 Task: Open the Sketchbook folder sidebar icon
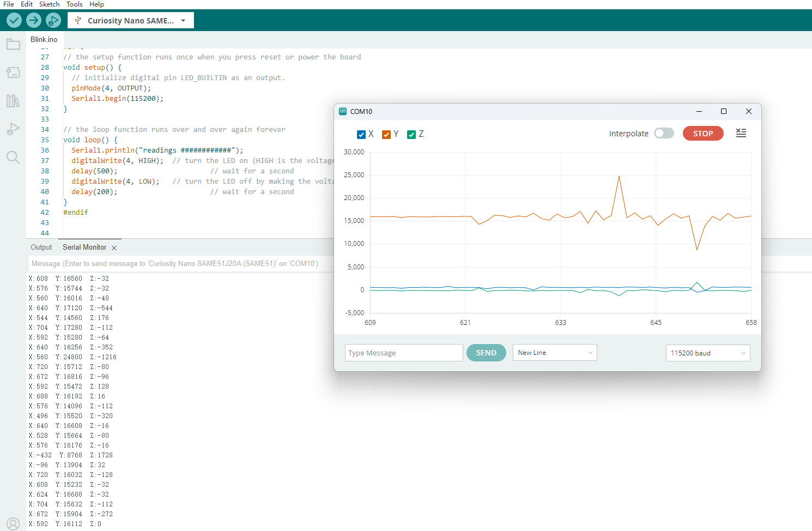13,44
